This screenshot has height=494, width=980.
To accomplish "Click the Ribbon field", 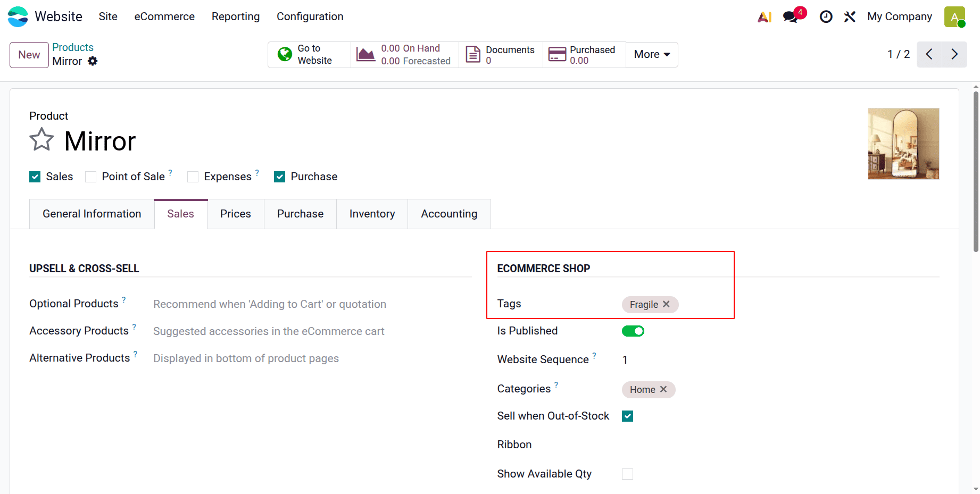I will [x=780, y=445].
